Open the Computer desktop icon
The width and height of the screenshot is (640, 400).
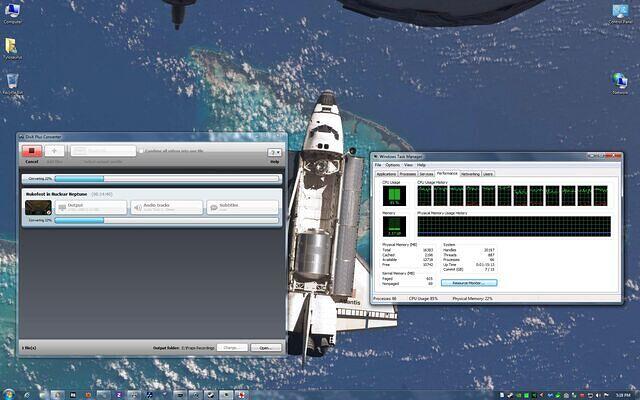tap(12, 12)
